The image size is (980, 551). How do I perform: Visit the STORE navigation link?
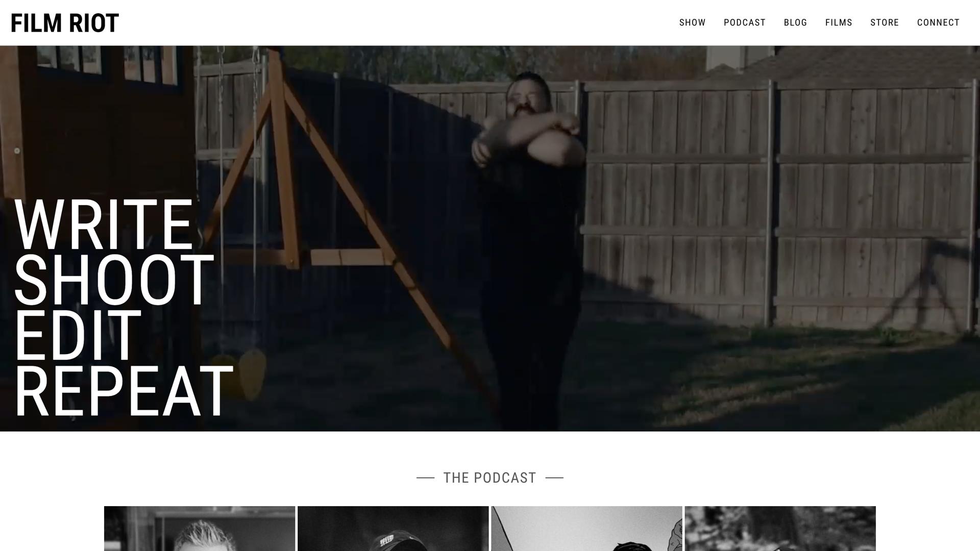click(x=885, y=22)
